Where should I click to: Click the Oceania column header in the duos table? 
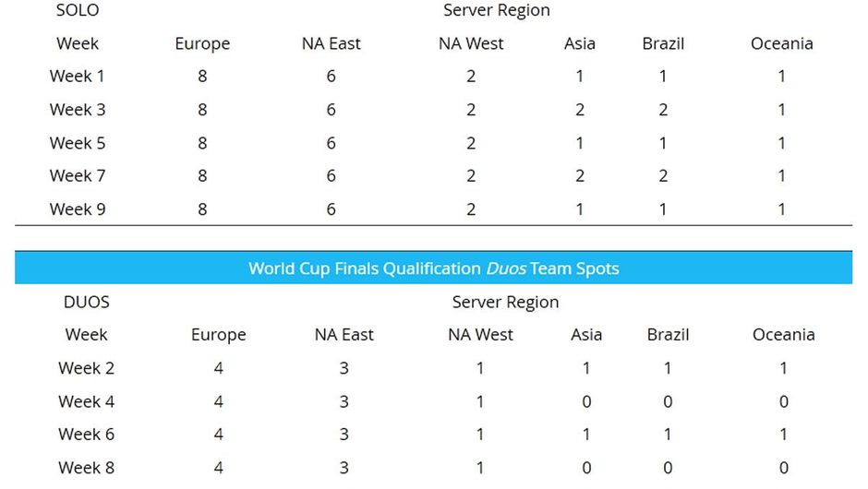click(783, 335)
